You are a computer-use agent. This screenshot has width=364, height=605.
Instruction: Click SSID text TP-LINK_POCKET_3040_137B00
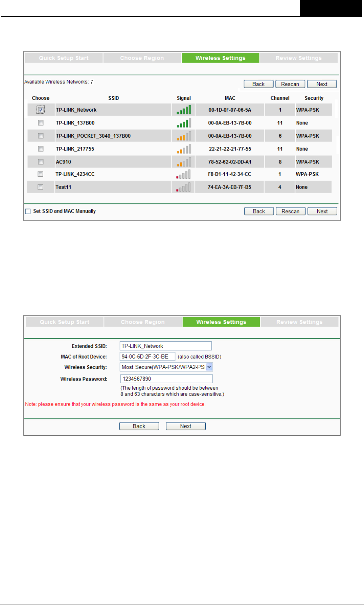(x=93, y=136)
